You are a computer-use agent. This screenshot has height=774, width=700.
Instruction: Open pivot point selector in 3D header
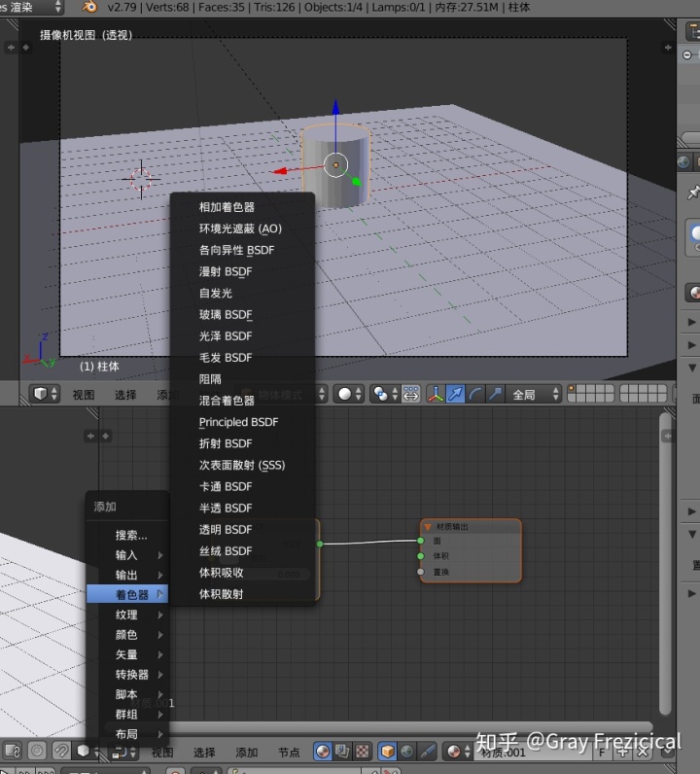[385, 394]
